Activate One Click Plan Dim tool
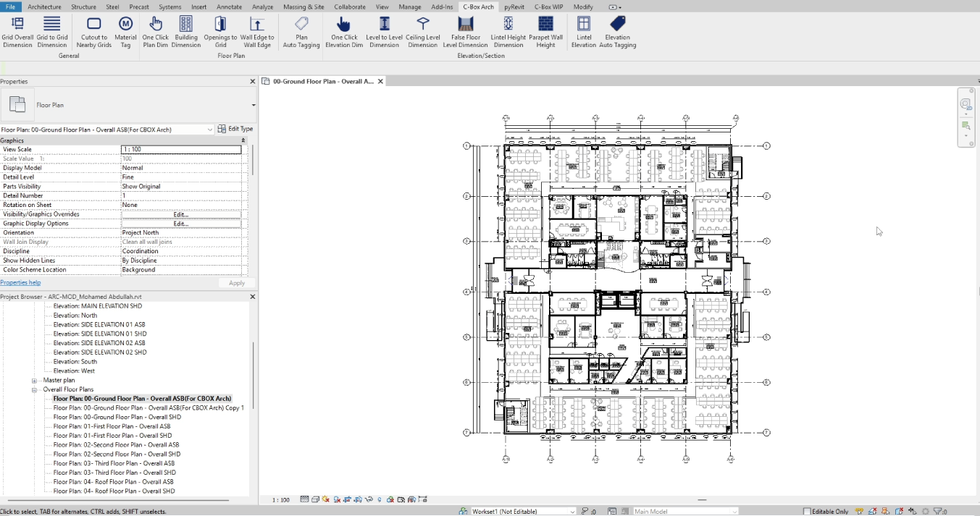The image size is (980, 516). tap(156, 33)
